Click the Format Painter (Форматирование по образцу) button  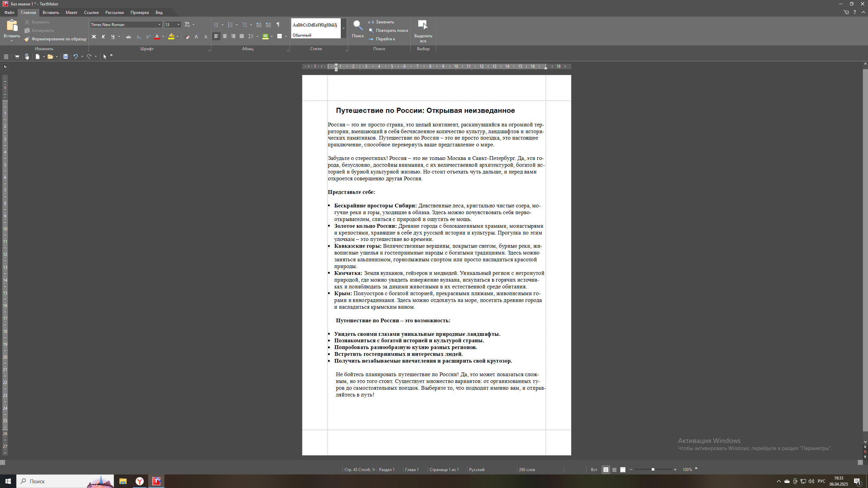pyautogui.click(x=56, y=39)
